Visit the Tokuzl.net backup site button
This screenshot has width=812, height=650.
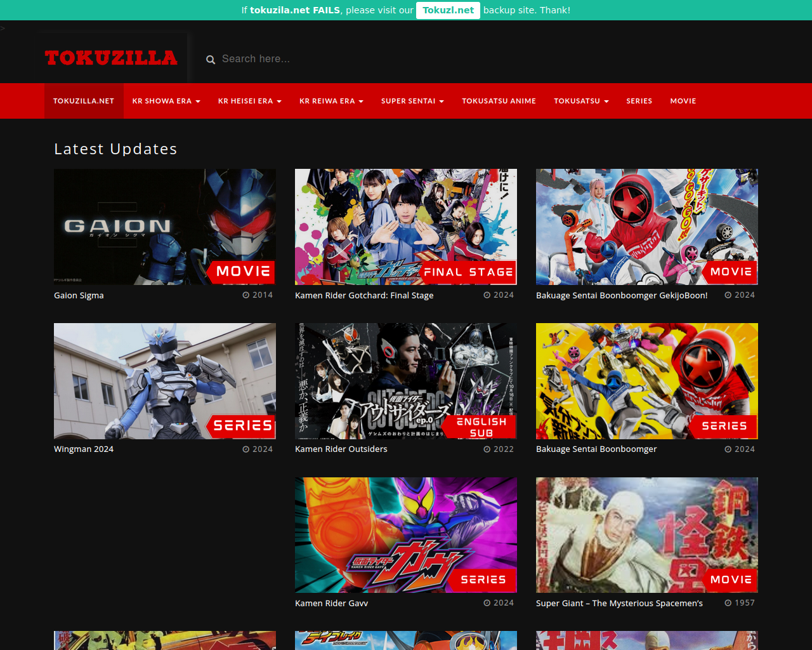[x=448, y=10]
